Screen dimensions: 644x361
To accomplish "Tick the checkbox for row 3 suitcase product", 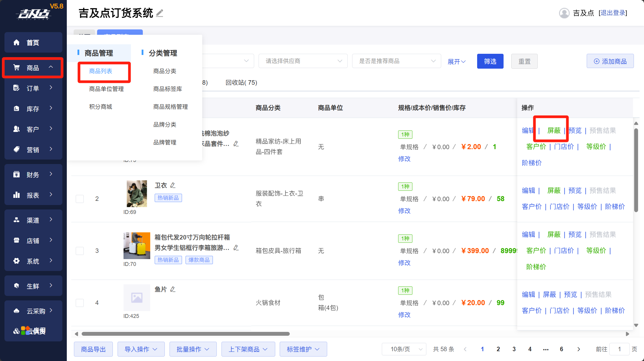I will (x=80, y=251).
